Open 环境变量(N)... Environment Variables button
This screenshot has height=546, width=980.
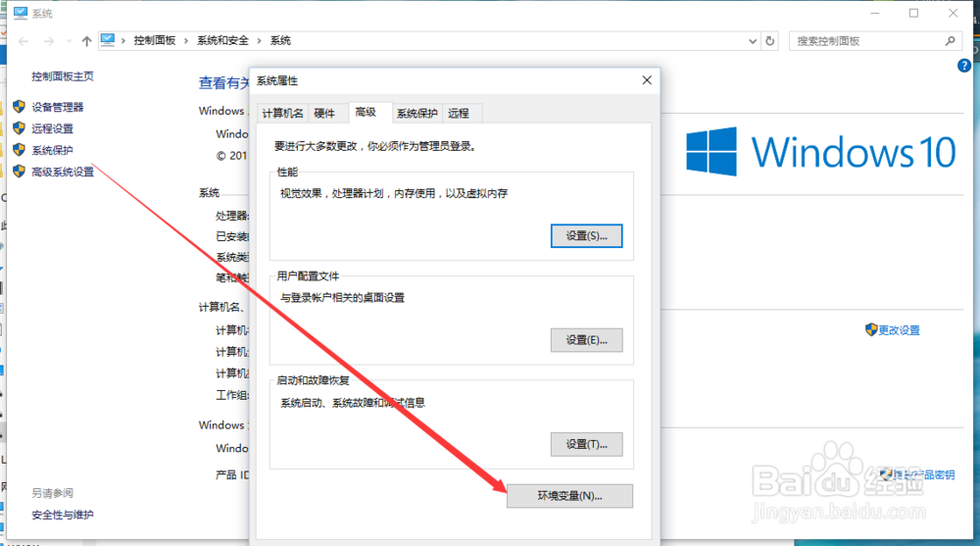pos(569,496)
